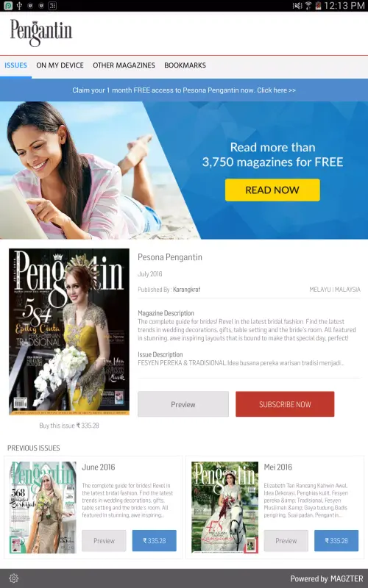Open settings gear in bottom bar

click(x=13, y=578)
